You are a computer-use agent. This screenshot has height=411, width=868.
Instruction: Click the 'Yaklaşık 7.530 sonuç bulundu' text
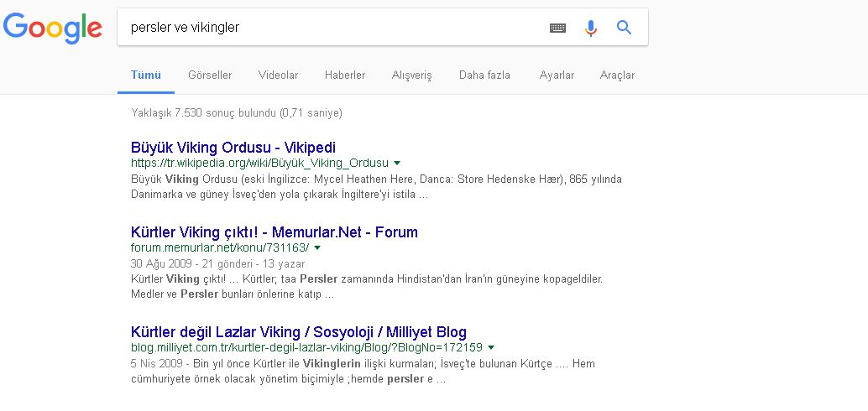[x=237, y=113]
